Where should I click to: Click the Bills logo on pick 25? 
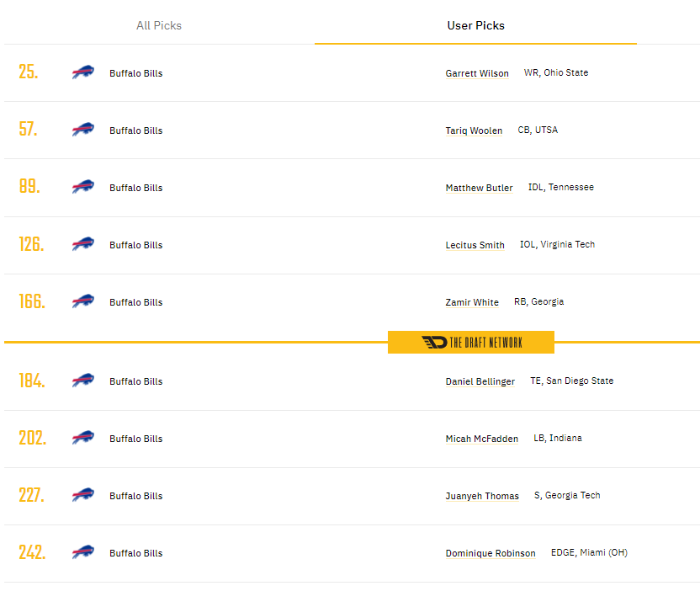(83, 72)
